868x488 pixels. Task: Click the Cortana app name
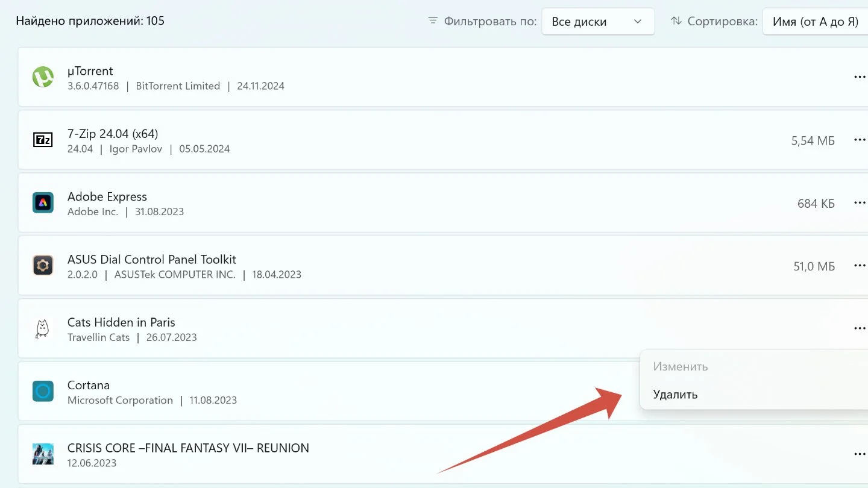pyautogui.click(x=89, y=385)
